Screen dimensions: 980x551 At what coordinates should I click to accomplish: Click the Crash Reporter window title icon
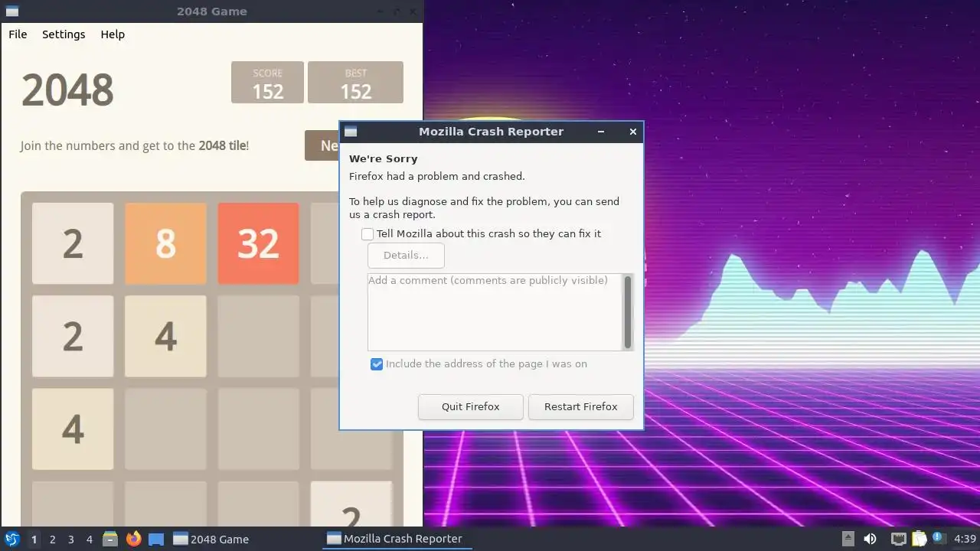pos(351,132)
